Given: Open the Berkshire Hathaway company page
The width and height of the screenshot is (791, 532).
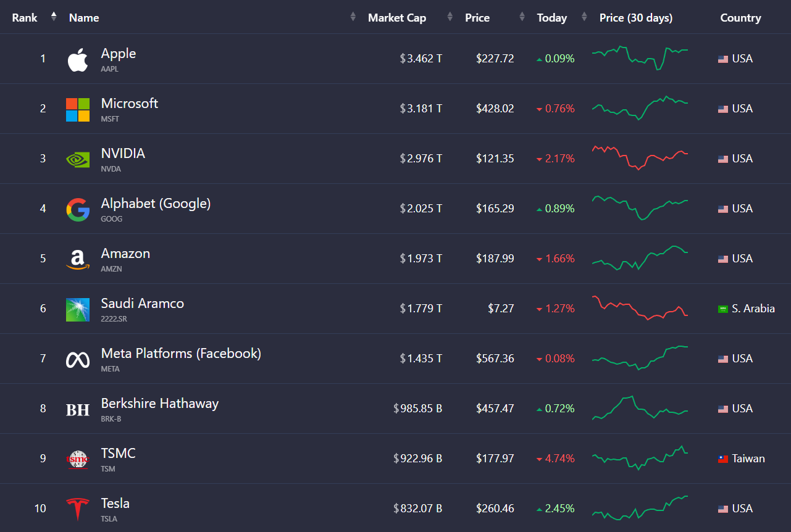Looking at the screenshot, I should 159,403.
